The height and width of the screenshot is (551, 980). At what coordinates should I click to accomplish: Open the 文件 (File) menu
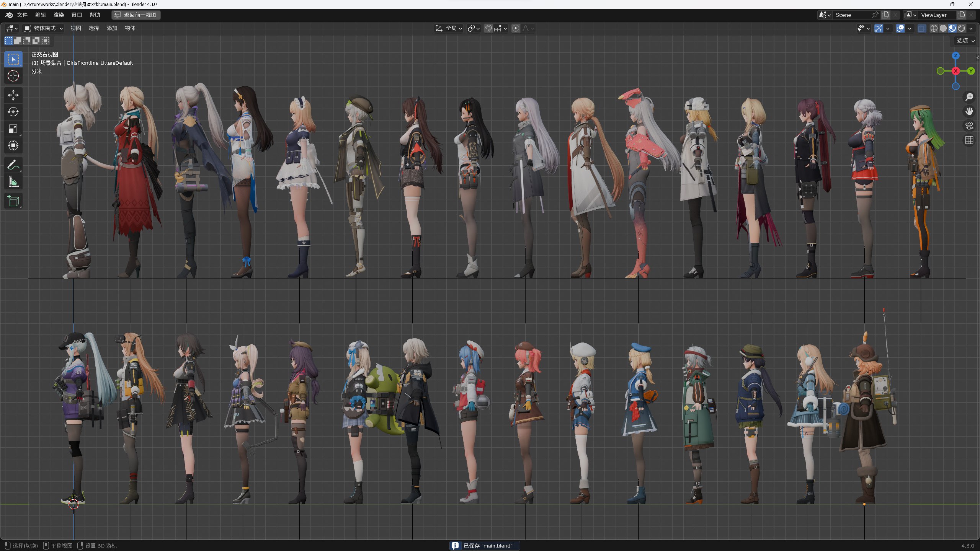(22, 15)
